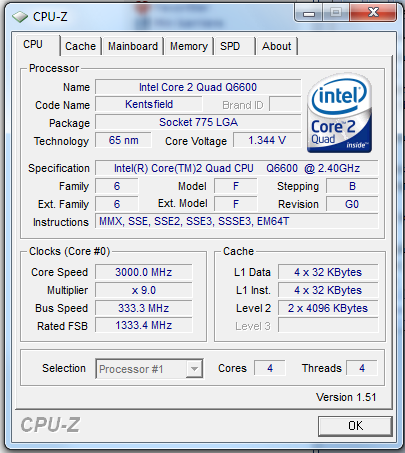Click the Stepping value 'B'
Image resolution: width=405 pixels, height=453 pixels.
[352, 186]
